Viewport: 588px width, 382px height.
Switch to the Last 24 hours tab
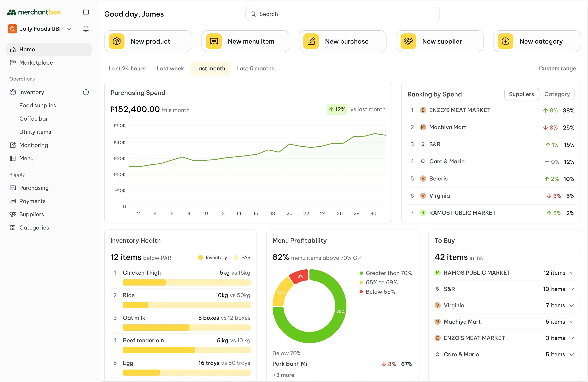click(127, 68)
